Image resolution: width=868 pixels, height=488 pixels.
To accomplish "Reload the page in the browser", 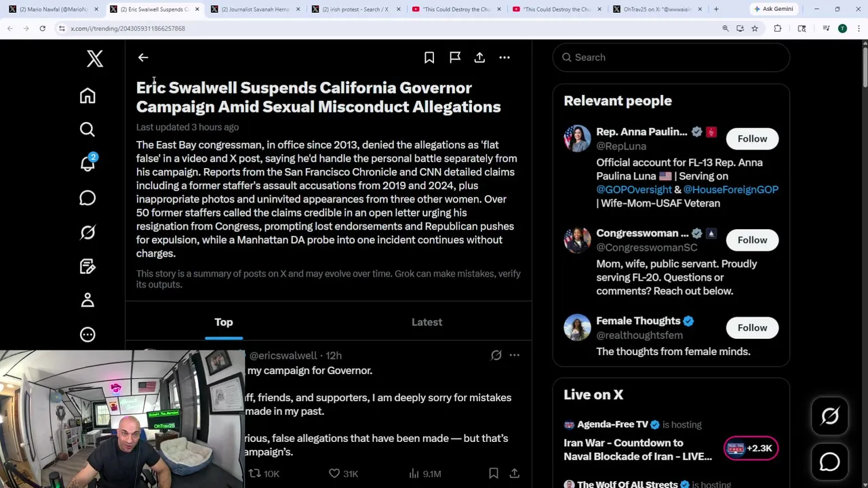I will tap(42, 28).
